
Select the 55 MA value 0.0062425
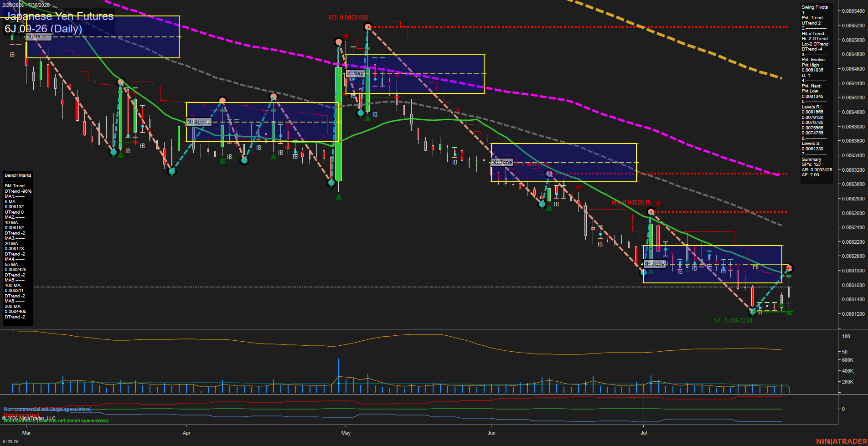[x=15, y=270]
